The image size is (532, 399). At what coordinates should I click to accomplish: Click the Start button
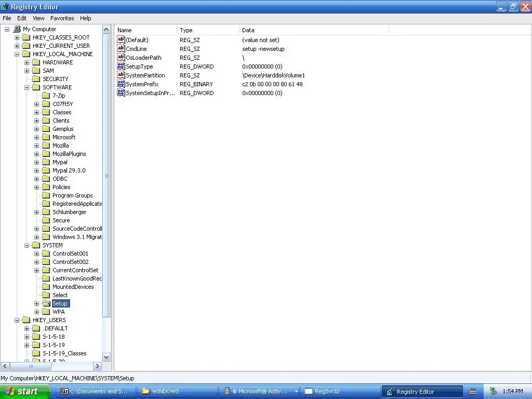[25, 391]
